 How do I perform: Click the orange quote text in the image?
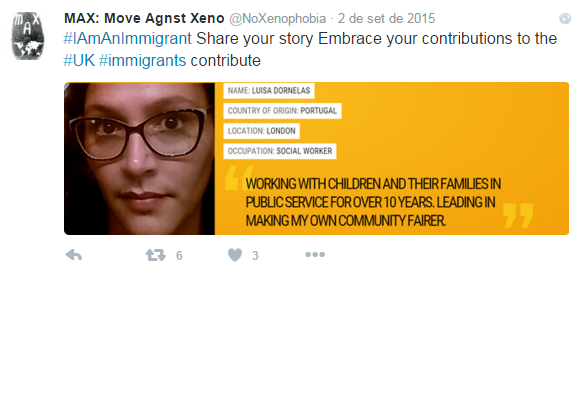[373, 202]
